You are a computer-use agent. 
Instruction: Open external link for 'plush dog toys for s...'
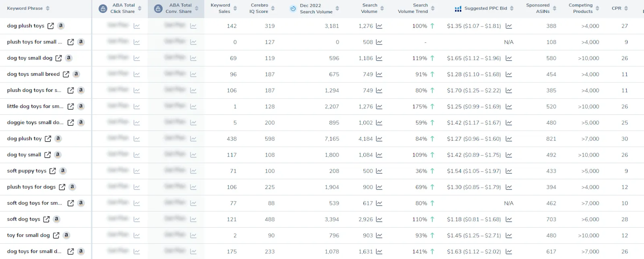70,90
